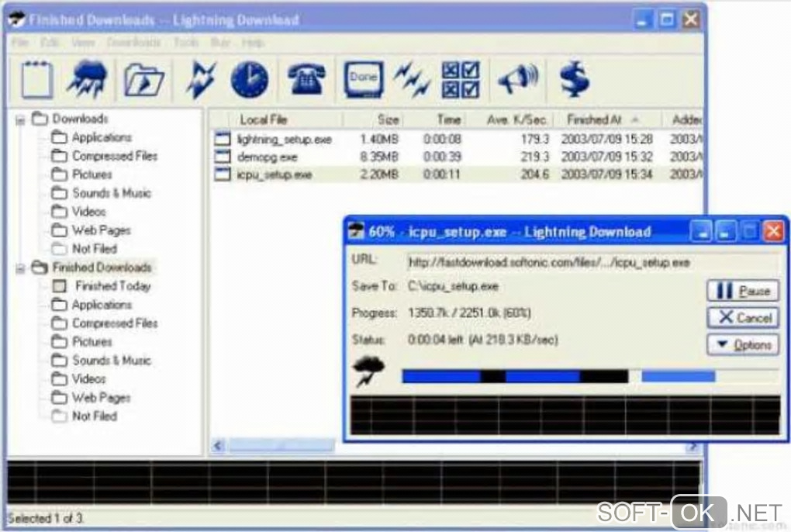Click the blank notepad toolbar icon

[x=36, y=79]
